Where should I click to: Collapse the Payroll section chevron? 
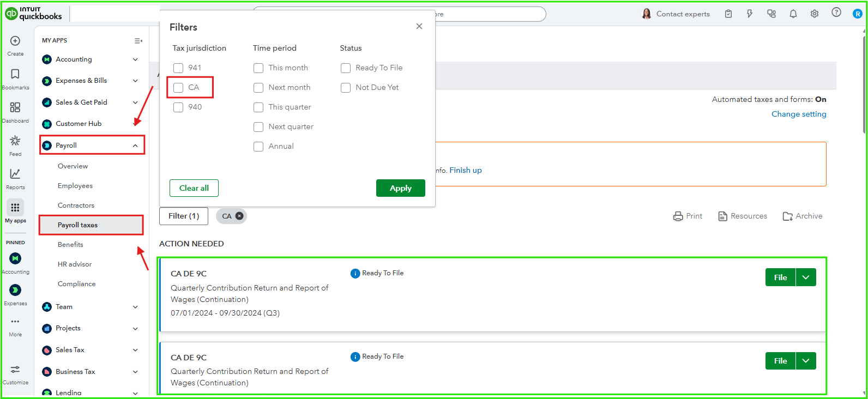point(135,146)
